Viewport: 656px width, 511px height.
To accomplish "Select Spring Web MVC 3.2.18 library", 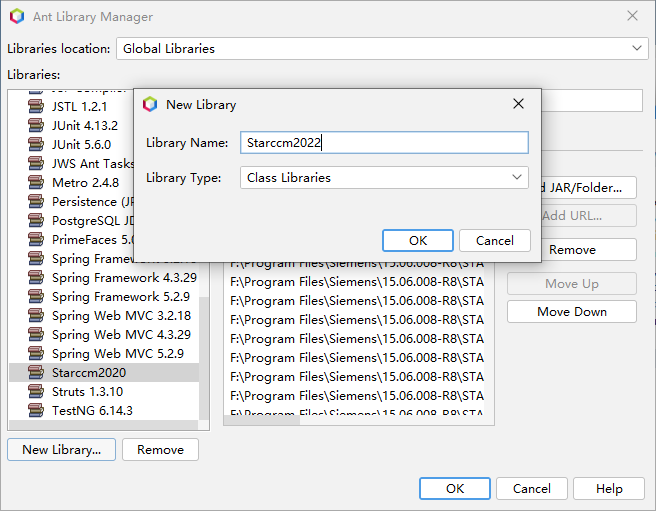I will pos(121,316).
